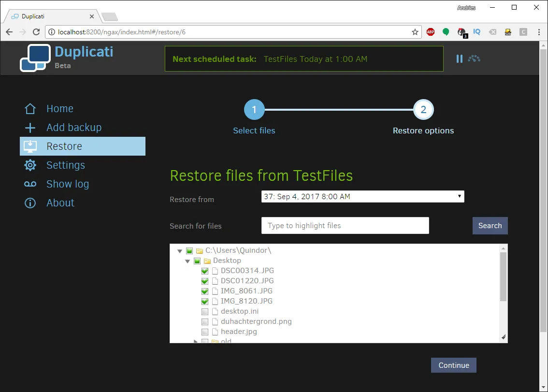Click the C:\Users\Quindor\ folder icon
Viewport: 548px width, 392px height.
click(x=200, y=251)
